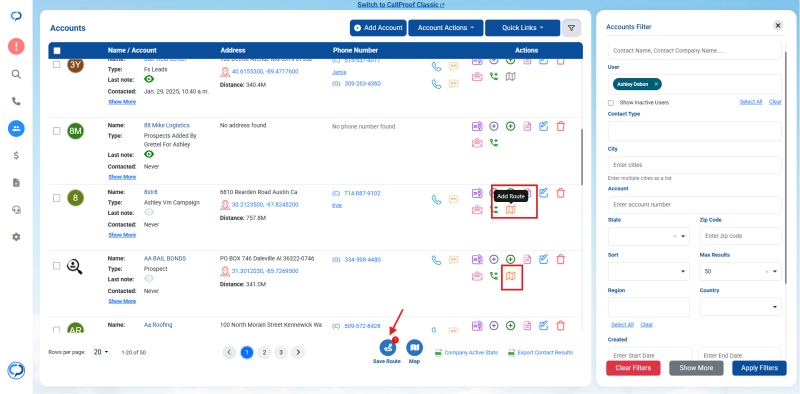Viewport: 800px width, 394px height.
Task: Close the Accounts Filter panel
Action: tap(778, 26)
